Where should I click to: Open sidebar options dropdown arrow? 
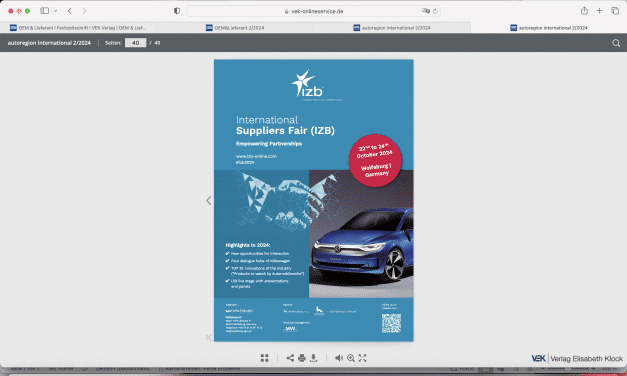pos(56,11)
